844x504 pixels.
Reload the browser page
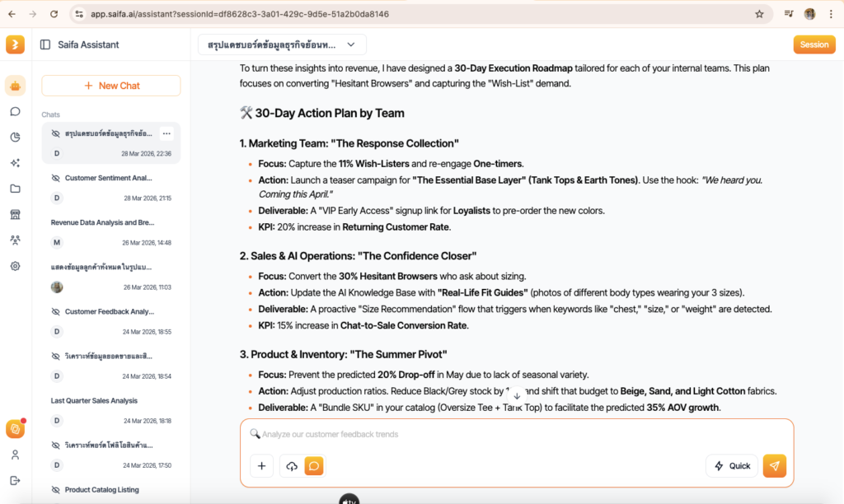point(54,14)
